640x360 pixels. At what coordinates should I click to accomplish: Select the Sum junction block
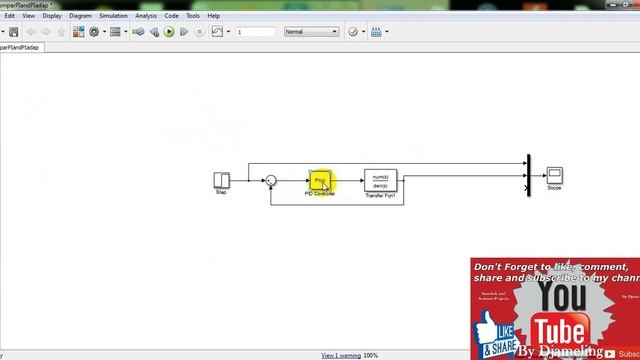pos(271,180)
